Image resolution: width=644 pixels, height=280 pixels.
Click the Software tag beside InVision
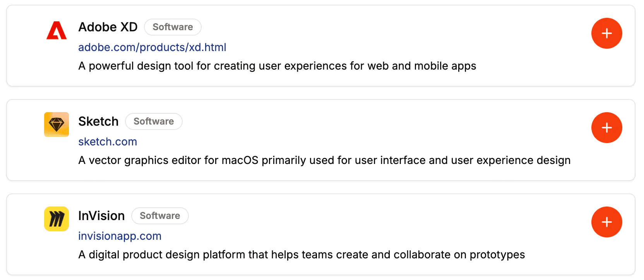(160, 216)
